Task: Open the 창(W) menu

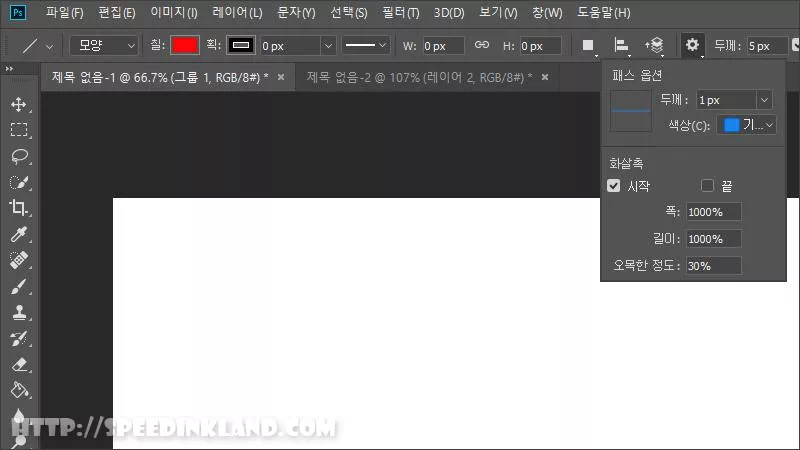Action: [x=547, y=13]
